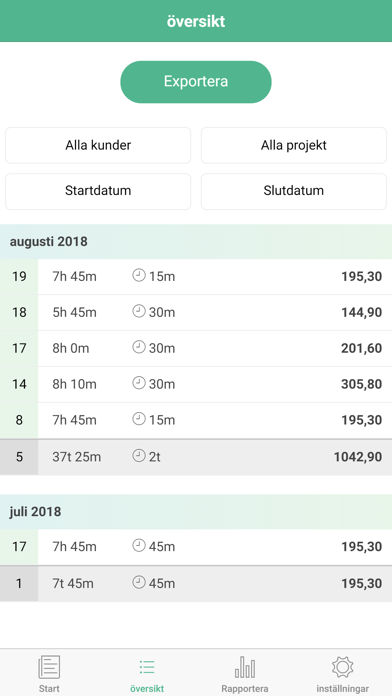Screen dimensions: 392x696
Task: Open the August 17 entry with 201,60
Action: pos(196,348)
